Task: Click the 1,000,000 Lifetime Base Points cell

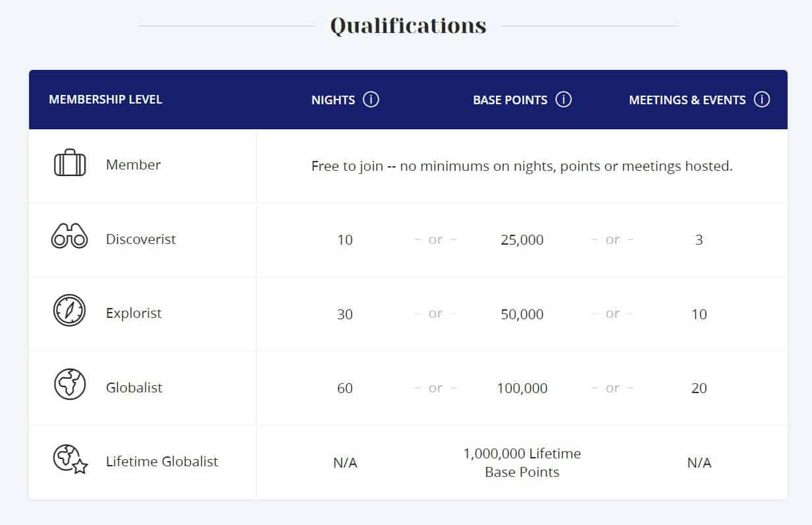Action: (522, 462)
